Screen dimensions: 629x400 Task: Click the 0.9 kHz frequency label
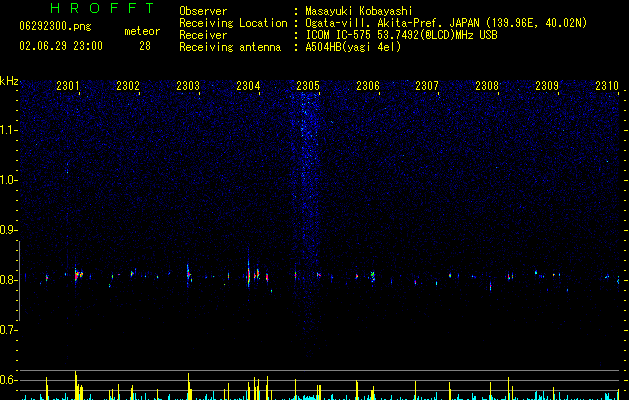tap(8, 230)
